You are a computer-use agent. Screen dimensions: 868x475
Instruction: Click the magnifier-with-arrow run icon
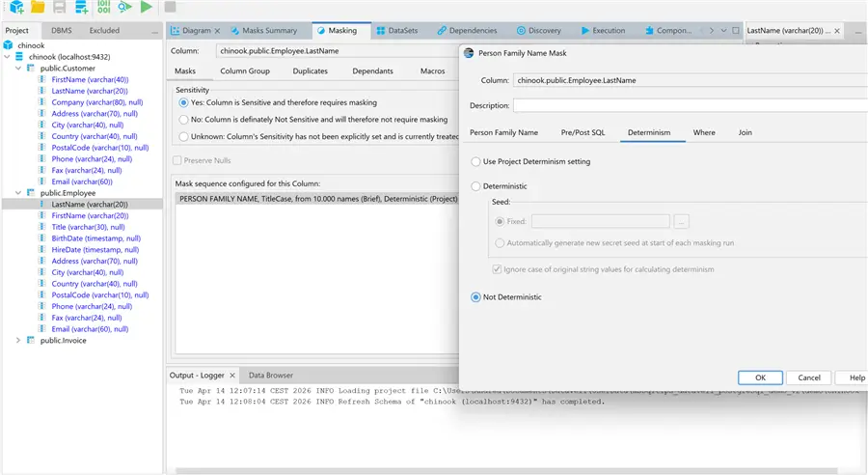pyautogui.click(x=124, y=7)
